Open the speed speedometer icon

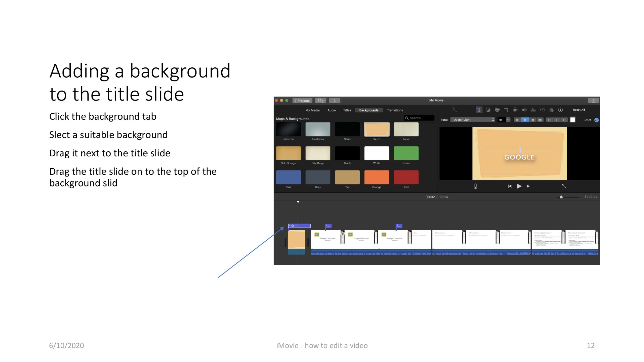click(x=542, y=110)
